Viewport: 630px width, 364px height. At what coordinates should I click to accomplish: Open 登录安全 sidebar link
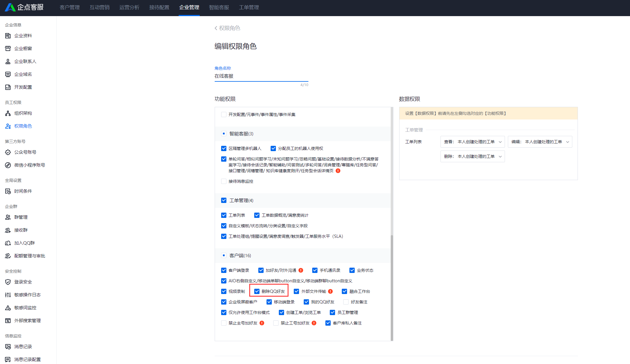point(23,282)
